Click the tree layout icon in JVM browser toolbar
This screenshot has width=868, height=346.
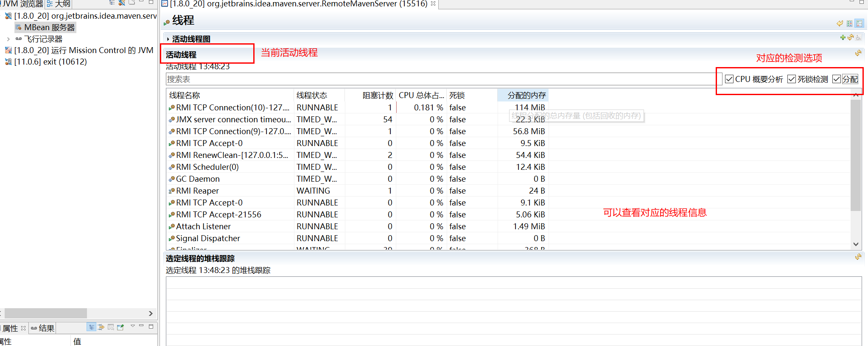pyautogui.click(x=112, y=3)
